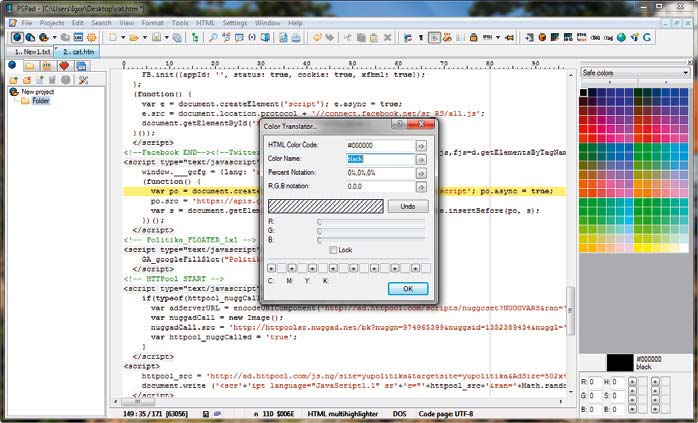Click the Google G toolbar icon
Viewport: 698px width, 423px height.
tap(647, 37)
